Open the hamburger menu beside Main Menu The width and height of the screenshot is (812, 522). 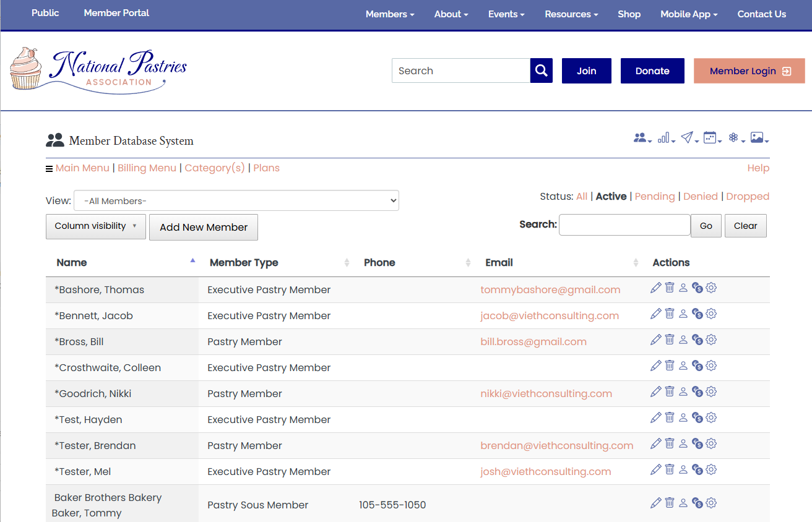49,168
